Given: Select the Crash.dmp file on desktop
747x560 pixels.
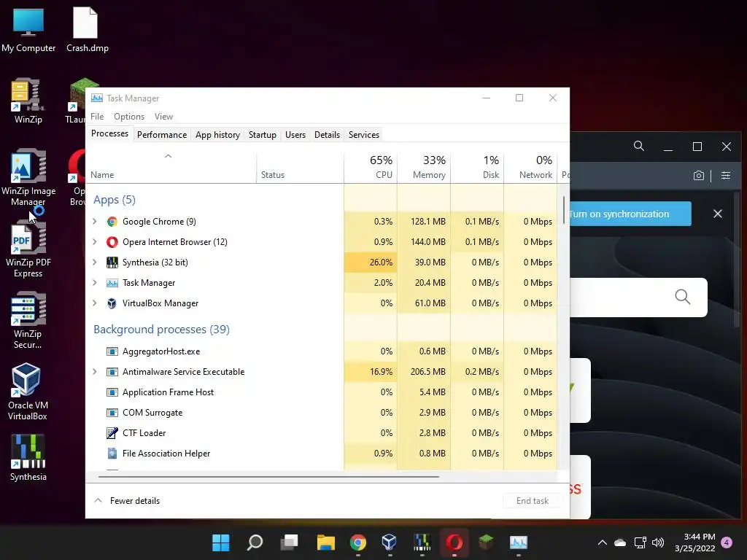Looking at the screenshot, I should [87, 29].
